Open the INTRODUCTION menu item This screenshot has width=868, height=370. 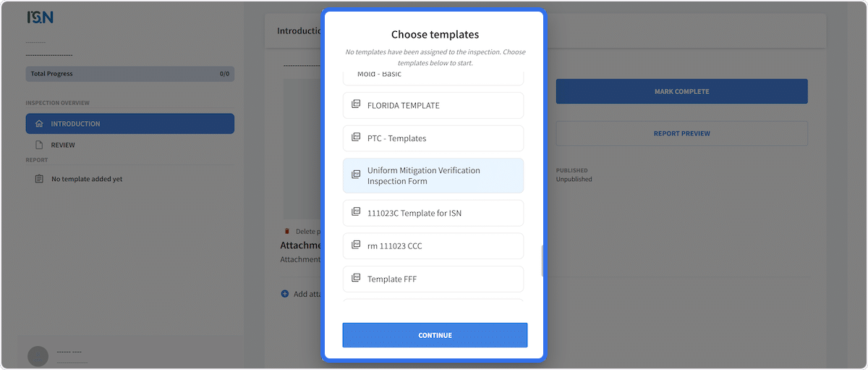coord(130,124)
